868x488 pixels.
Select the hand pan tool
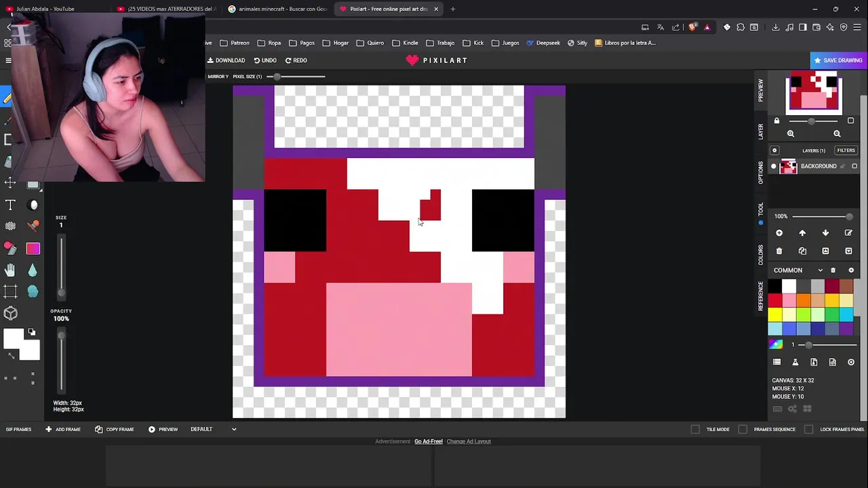pos(10,270)
